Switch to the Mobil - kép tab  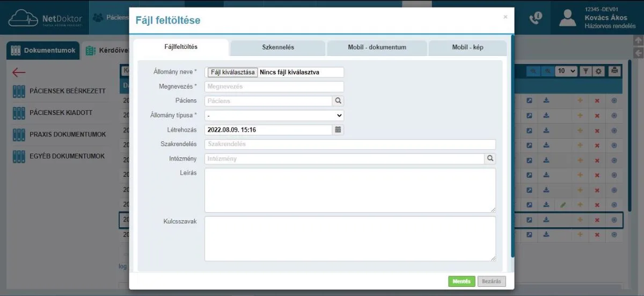pos(467,47)
